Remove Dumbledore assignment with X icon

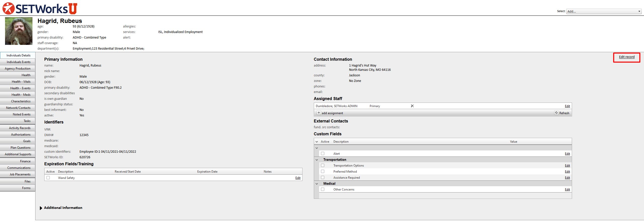coord(412,106)
